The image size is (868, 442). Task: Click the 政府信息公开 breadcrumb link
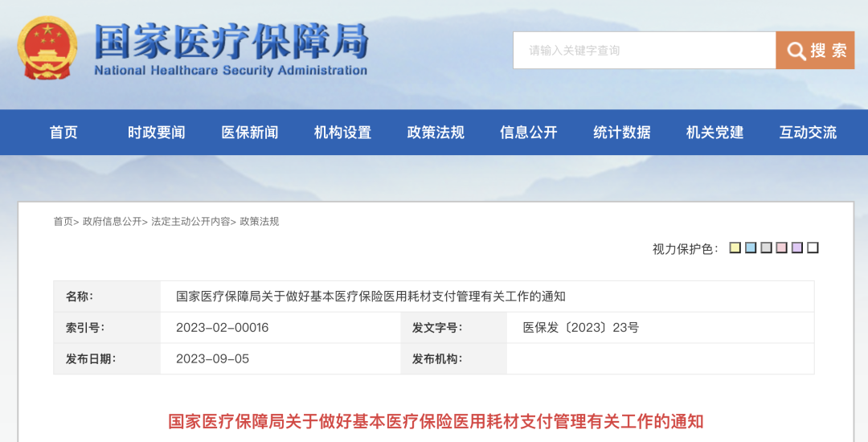pos(113,221)
